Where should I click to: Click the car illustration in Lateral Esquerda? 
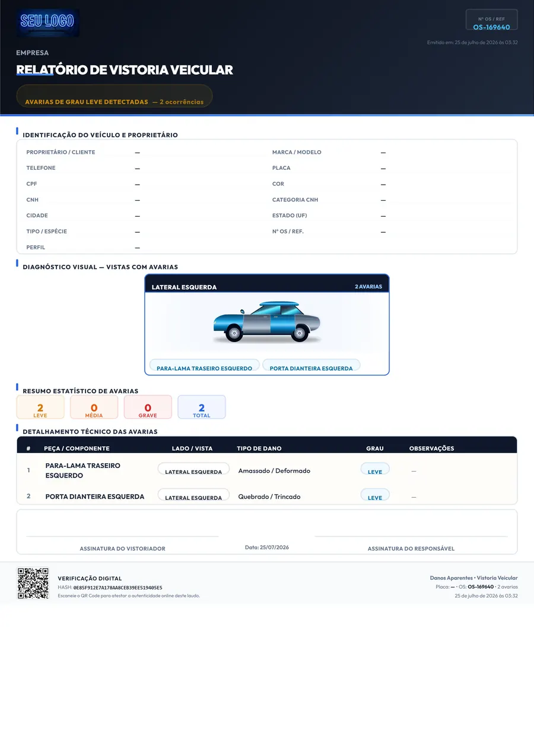tap(266, 322)
